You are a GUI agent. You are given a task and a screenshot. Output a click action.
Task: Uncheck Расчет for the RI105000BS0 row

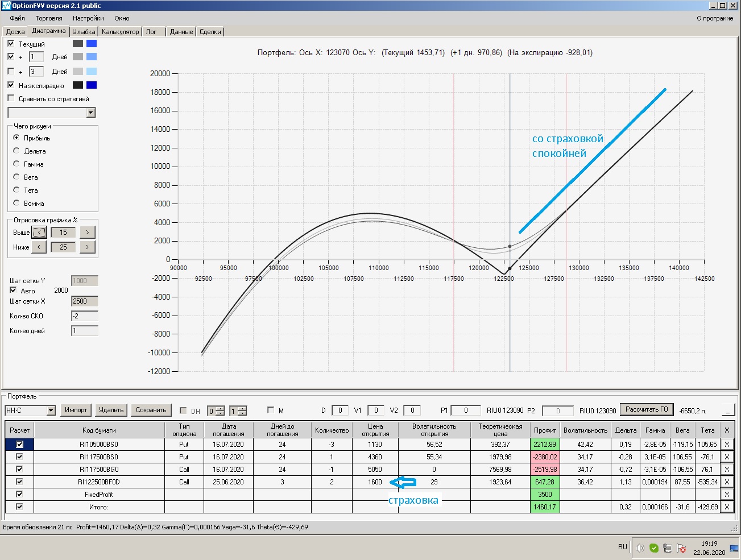pyautogui.click(x=19, y=444)
